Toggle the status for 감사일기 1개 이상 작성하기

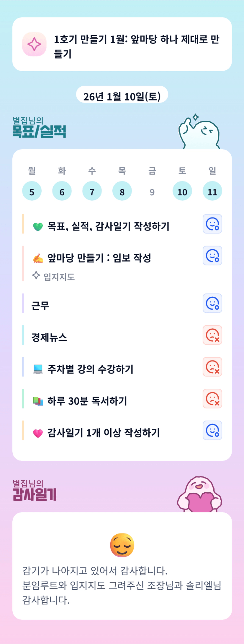click(212, 430)
